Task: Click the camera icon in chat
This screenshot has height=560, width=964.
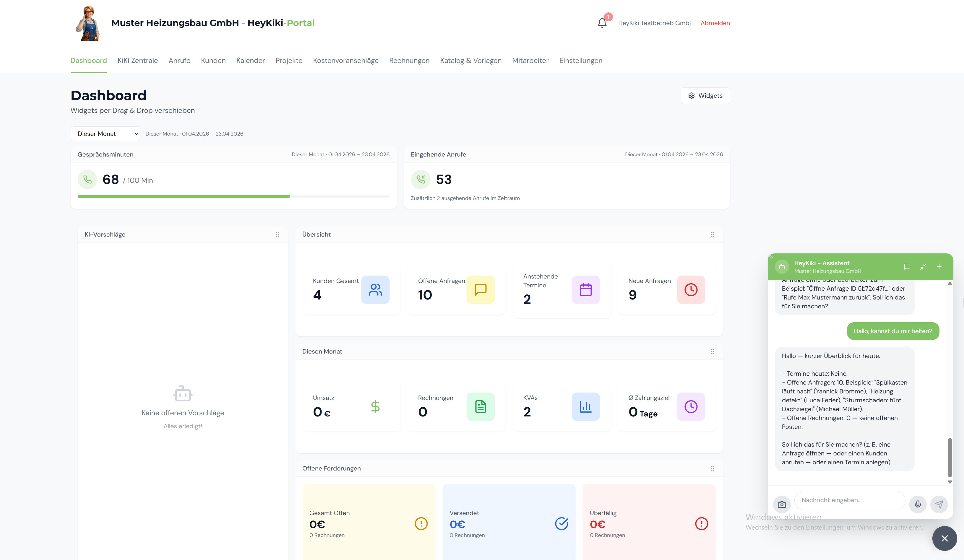Action: tap(782, 504)
